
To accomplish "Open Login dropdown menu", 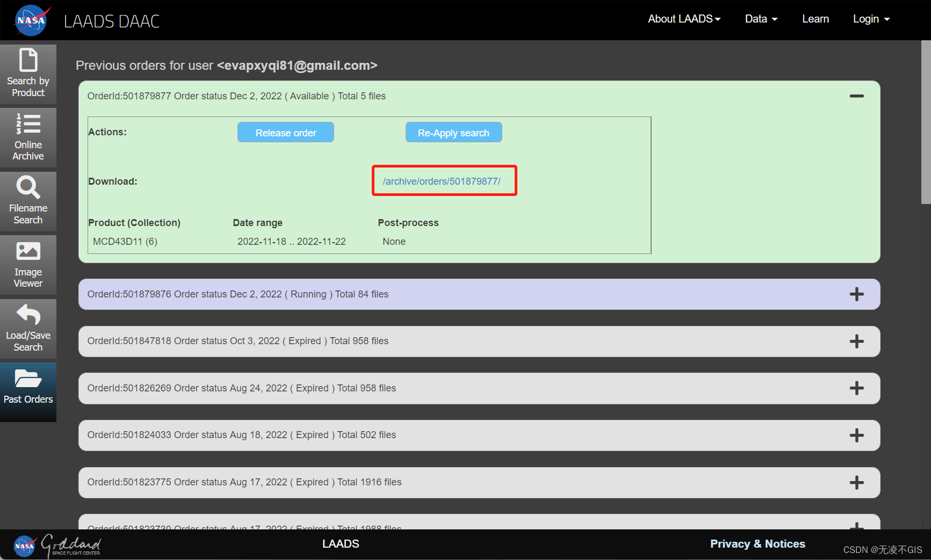I will click(x=871, y=19).
